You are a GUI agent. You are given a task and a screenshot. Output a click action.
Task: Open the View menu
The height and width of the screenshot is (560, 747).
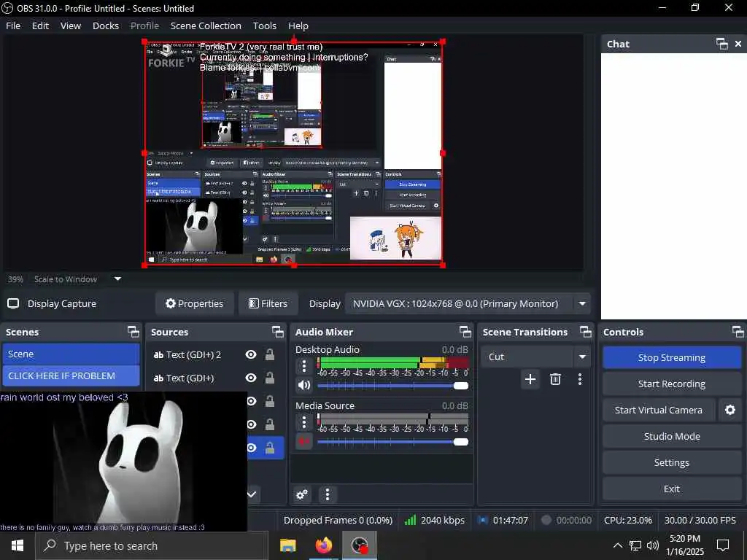coord(71,26)
